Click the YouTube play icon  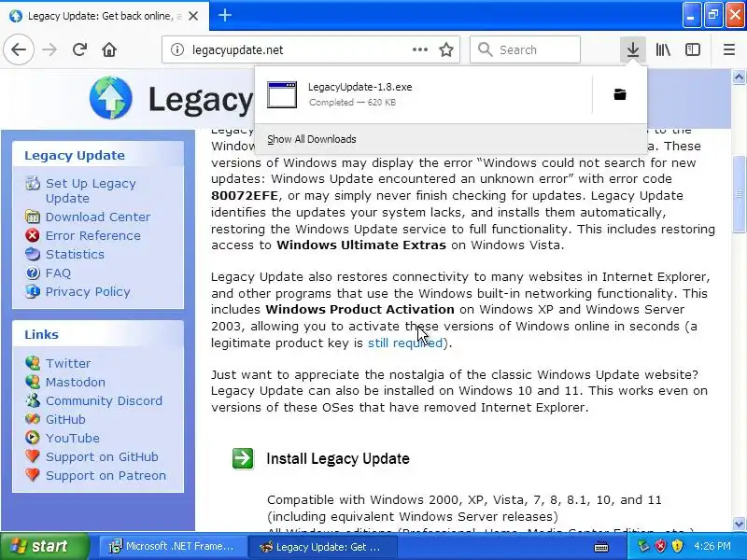pyautogui.click(x=33, y=438)
